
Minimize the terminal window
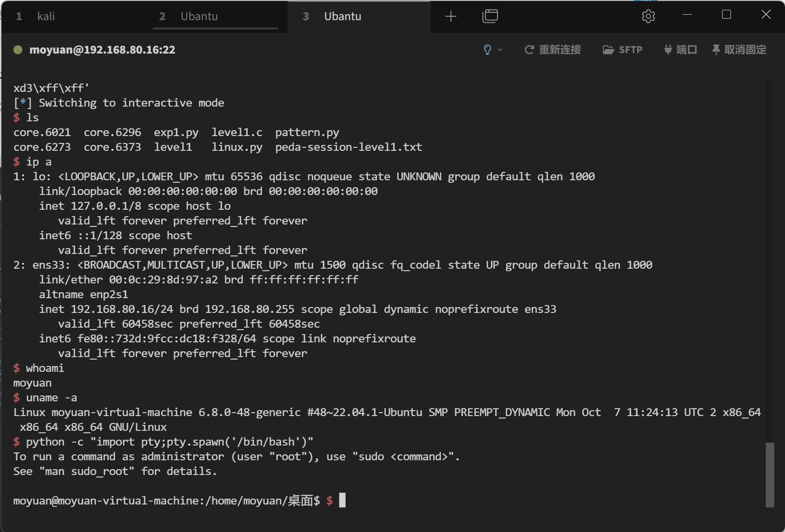[687, 15]
